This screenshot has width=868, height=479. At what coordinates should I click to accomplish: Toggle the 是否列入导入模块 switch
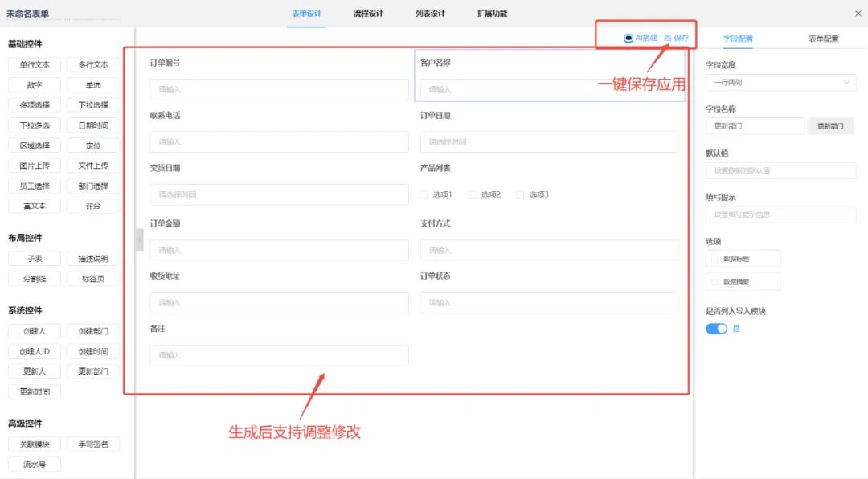[716, 329]
